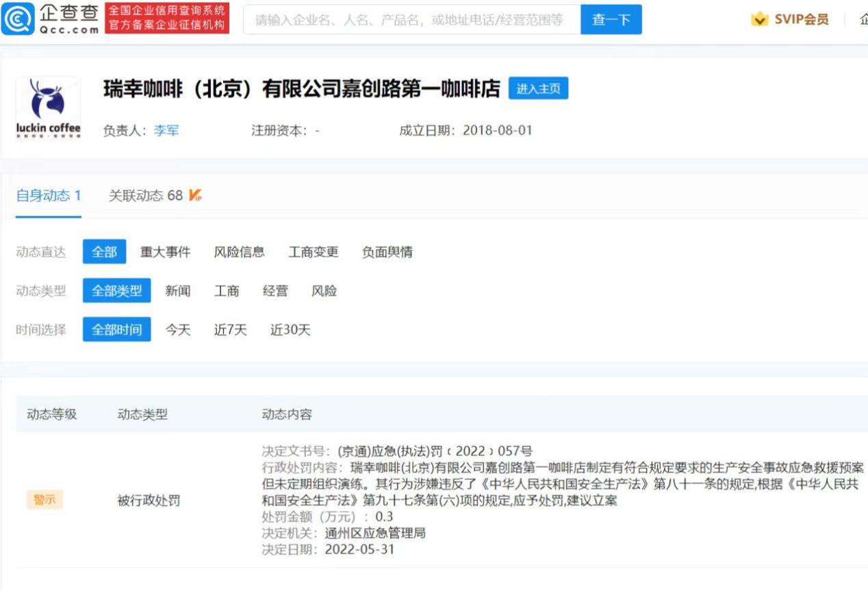This screenshot has height=591, width=868.
Task: Click the 被行政处罚 dynamic type cell
Action: pos(149,501)
